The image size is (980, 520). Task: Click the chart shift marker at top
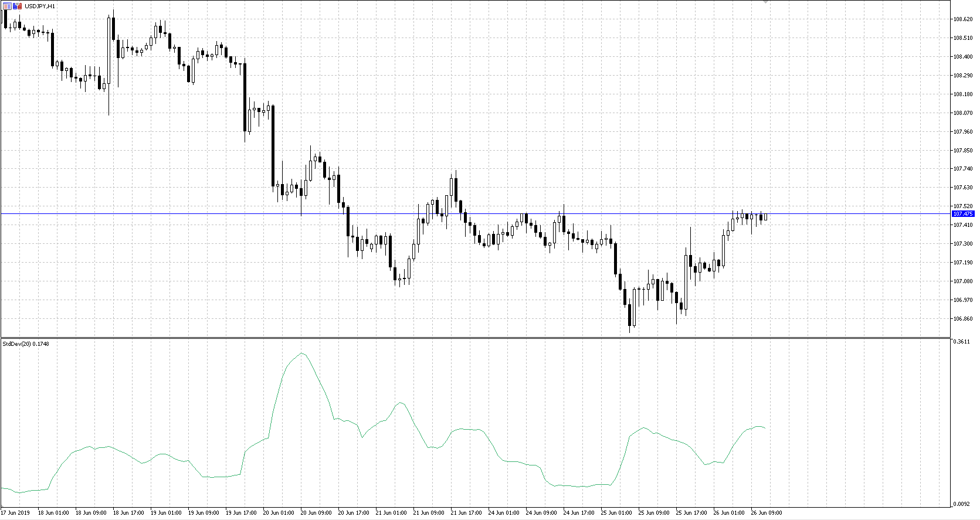click(x=765, y=2)
